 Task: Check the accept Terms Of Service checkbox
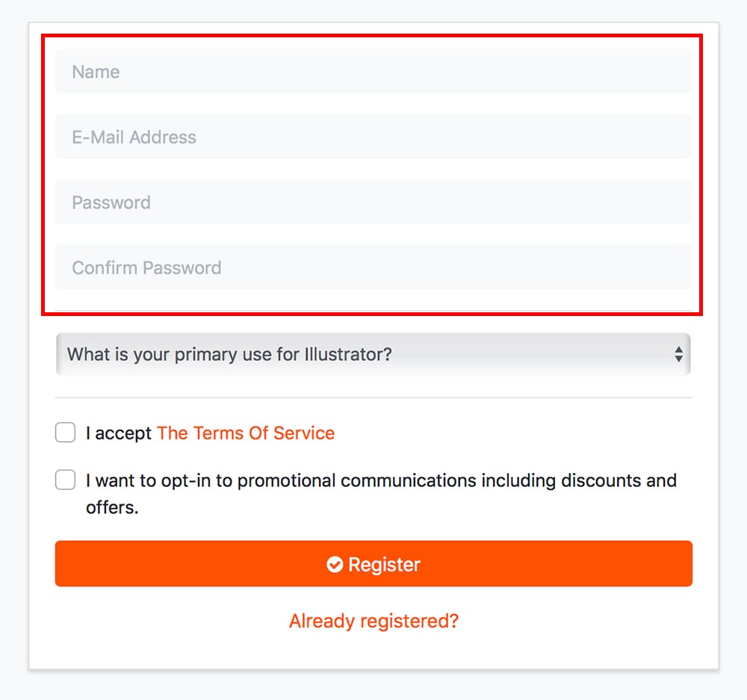[66, 433]
